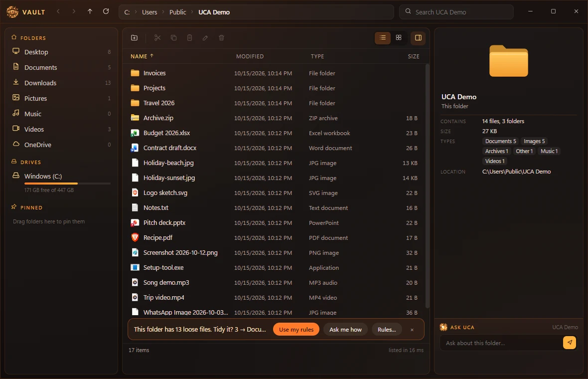Open the Rules... button
The width and height of the screenshot is (588, 379).
pos(387,330)
